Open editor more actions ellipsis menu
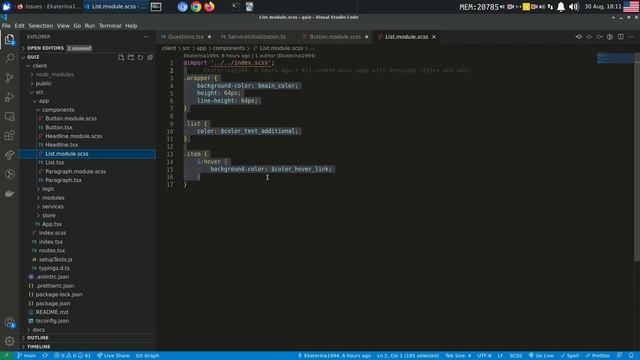 click(x=631, y=37)
